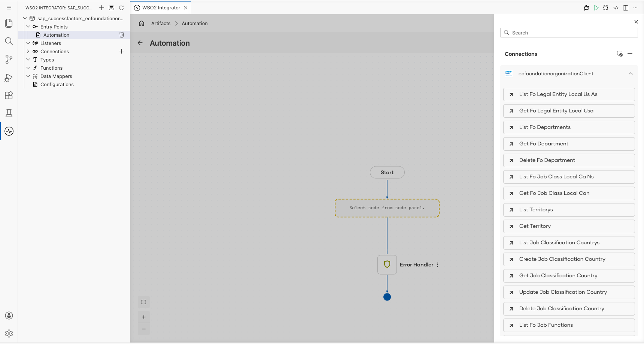The width and height of the screenshot is (644, 344).
Task: Zoom in on the diagram
Action: (144, 317)
